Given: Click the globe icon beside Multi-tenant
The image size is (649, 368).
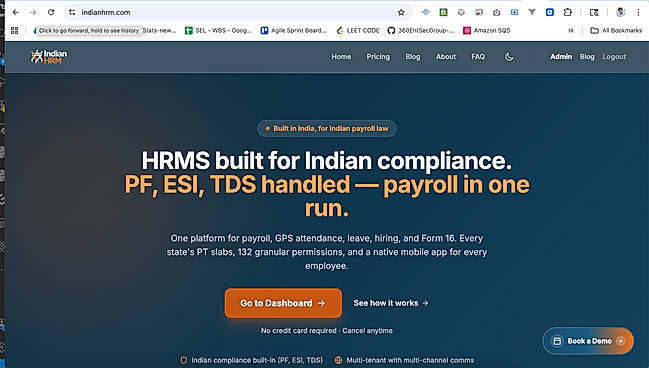Looking at the screenshot, I should pyautogui.click(x=338, y=360).
